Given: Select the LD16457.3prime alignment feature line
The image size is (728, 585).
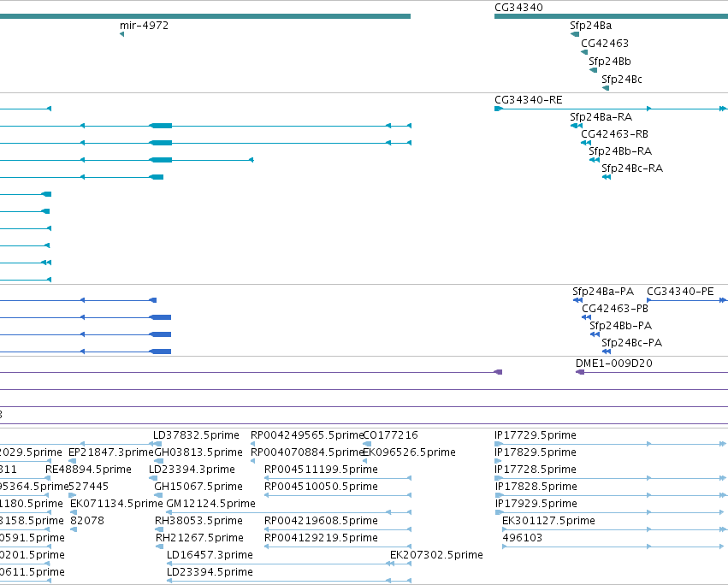Looking at the screenshot, I should (289, 564).
